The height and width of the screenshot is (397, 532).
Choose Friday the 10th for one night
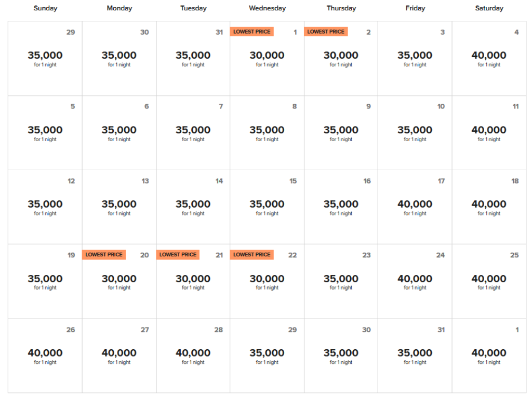[x=415, y=133]
